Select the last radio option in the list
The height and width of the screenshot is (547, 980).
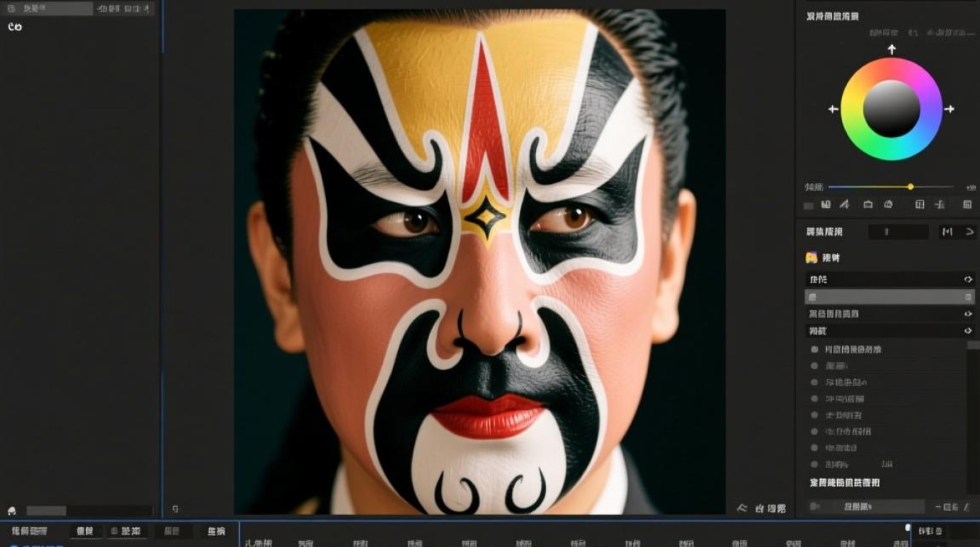(x=814, y=464)
